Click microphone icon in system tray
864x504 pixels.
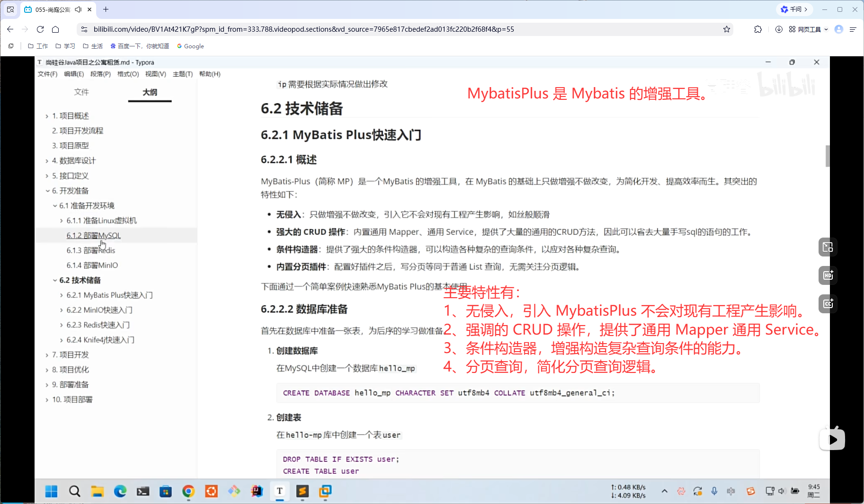point(714,491)
